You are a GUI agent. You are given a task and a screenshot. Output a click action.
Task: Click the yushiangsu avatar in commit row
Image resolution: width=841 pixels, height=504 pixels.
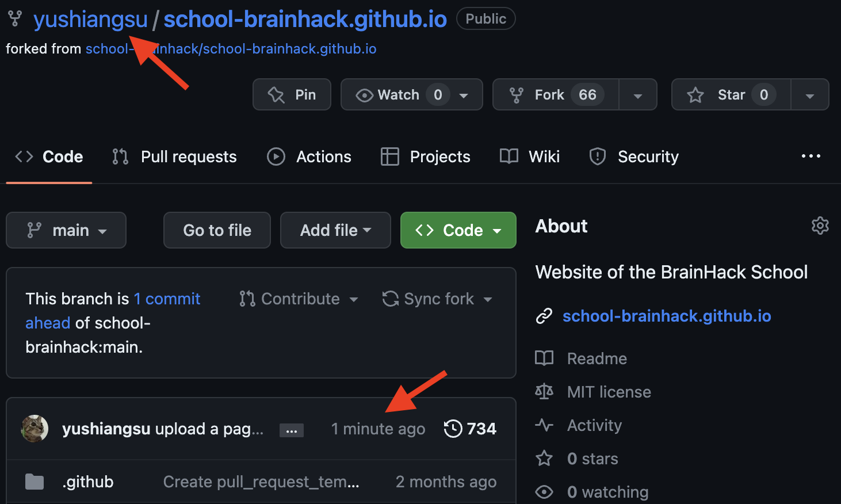35,429
